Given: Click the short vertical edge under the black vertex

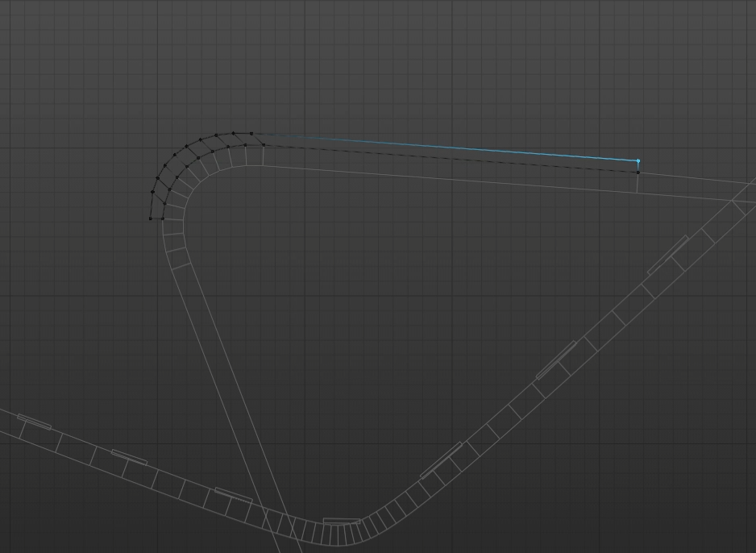Looking at the screenshot, I should 638,183.
